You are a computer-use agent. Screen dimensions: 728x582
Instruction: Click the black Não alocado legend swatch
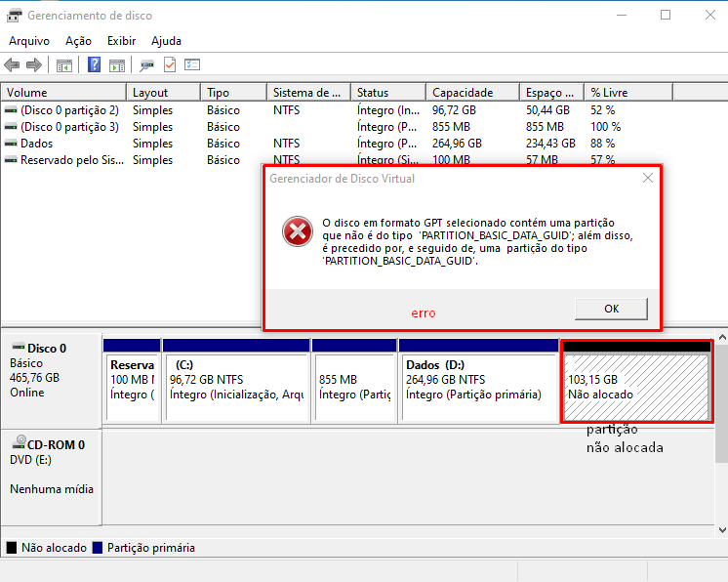point(12,548)
